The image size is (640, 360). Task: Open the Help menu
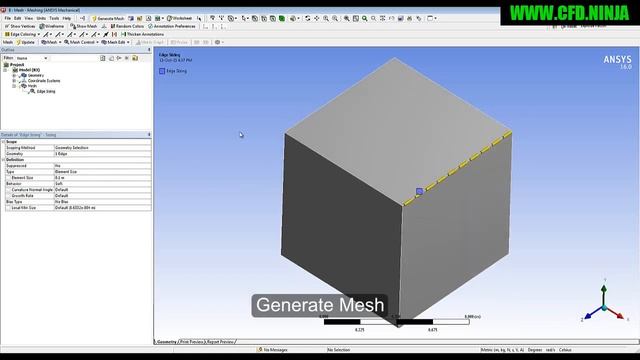pos(67,18)
